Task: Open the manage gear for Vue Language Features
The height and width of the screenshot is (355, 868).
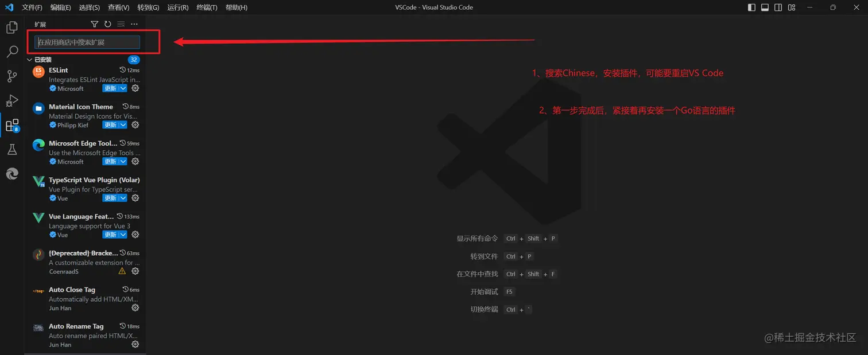Action: [x=135, y=235]
